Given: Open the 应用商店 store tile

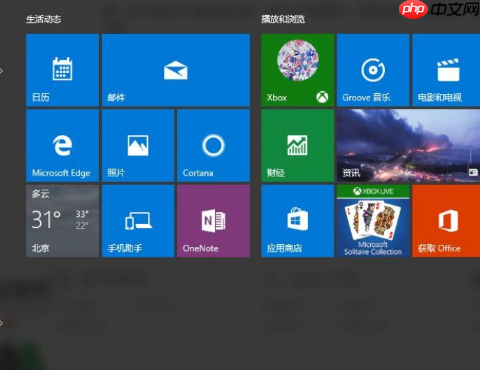Looking at the screenshot, I should tap(297, 221).
